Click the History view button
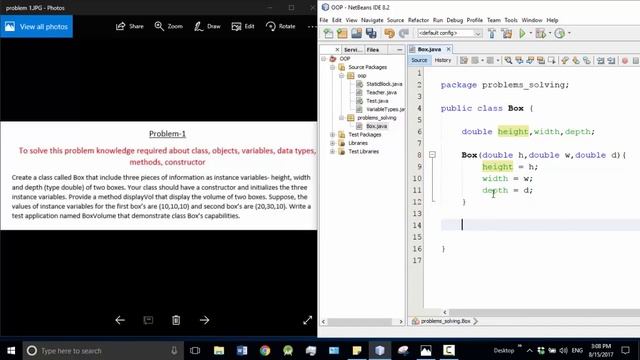Viewport: 640px width, 360px height. coord(443,60)
